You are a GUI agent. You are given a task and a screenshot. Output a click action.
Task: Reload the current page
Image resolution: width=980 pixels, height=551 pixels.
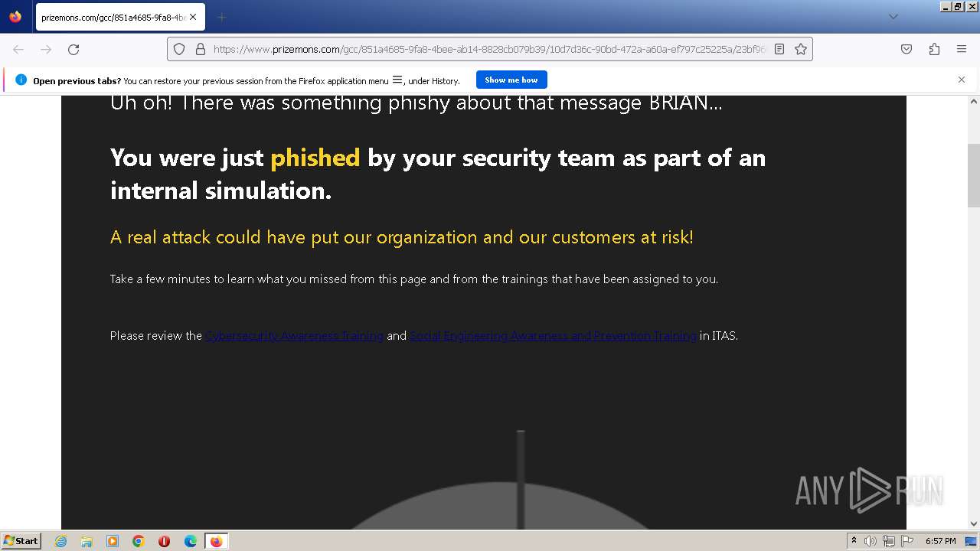(x=73, y=49)
